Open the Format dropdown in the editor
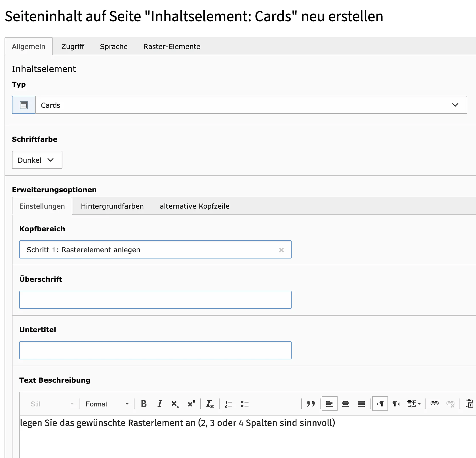 coord(107,404)
